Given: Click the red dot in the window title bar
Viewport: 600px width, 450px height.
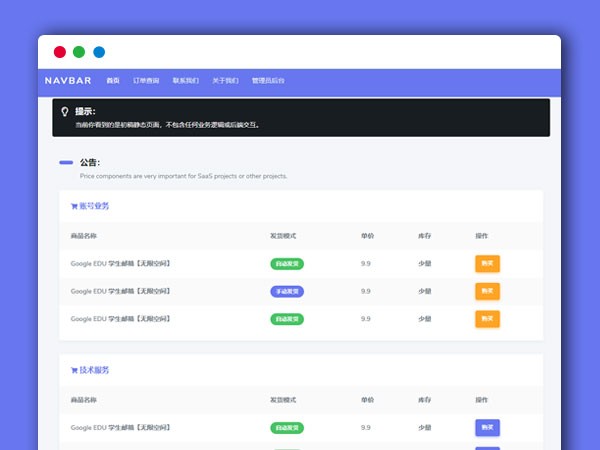Looking at the screenshot, I should click(60, 52).
